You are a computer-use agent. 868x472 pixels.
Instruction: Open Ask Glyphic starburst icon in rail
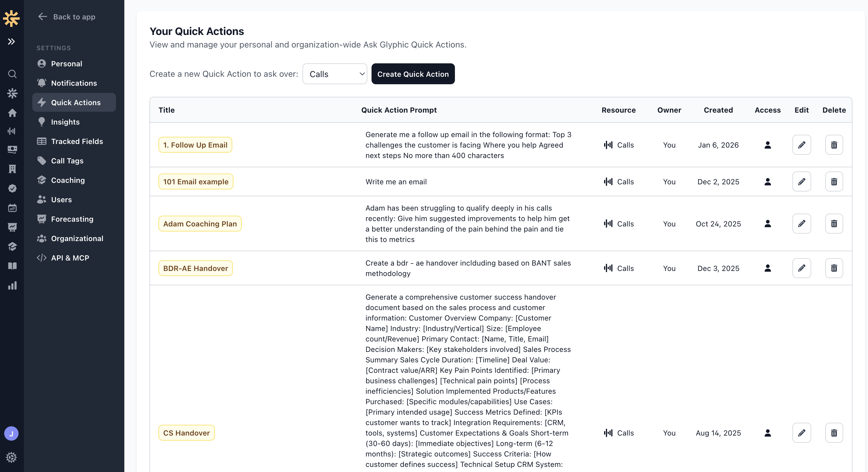(x=12, y=93)
